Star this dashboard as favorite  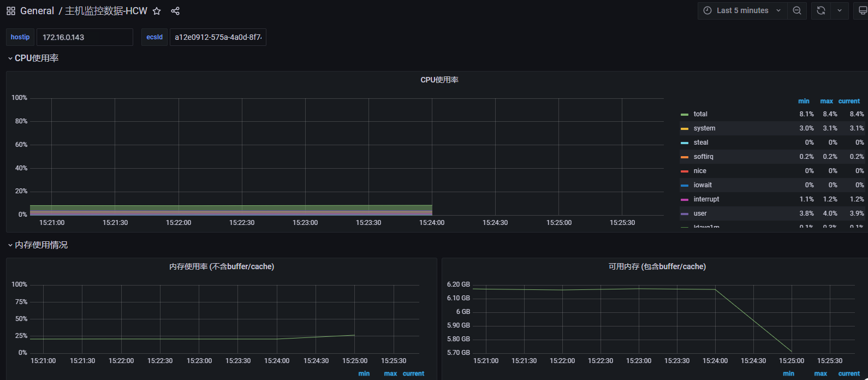tap(157, 11)
